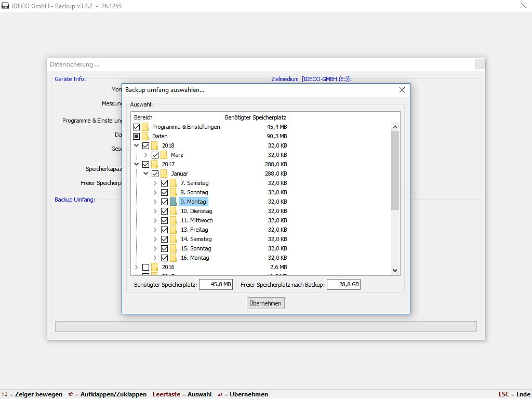The height and width of the screenshot is (399, 532).
Task: Expand the 7. Samstag tree node
Action: pos(155,183)
